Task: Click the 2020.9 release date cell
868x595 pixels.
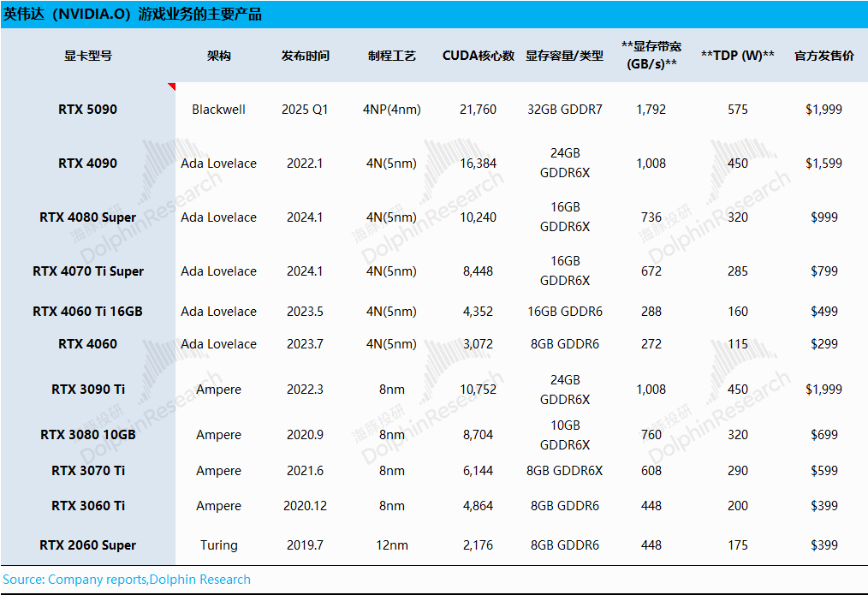Action: [x=305, y=435]
